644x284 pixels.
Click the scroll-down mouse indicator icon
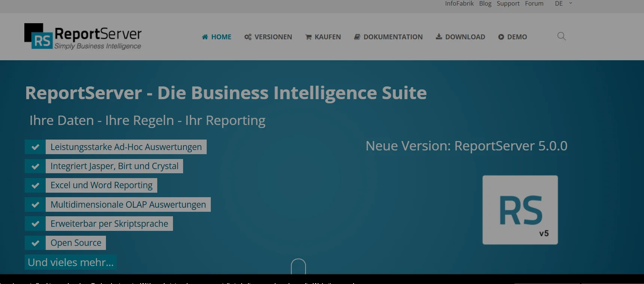tap(298, 266)
